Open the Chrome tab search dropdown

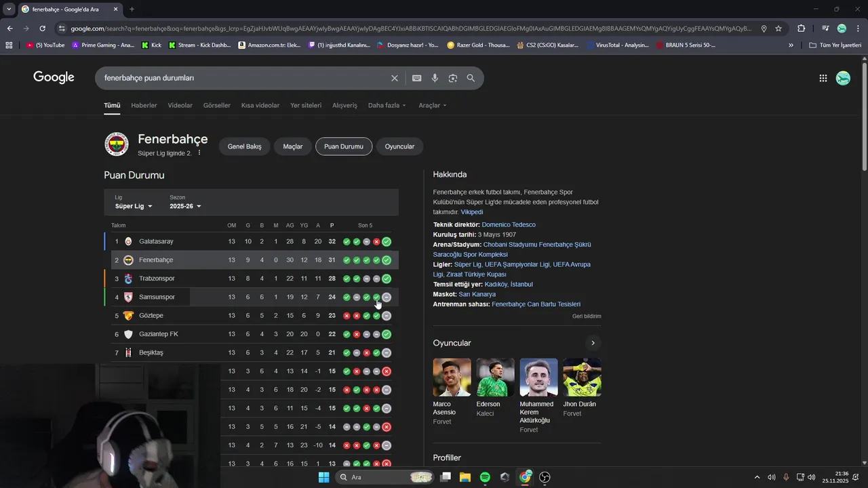tap(9, 9)
